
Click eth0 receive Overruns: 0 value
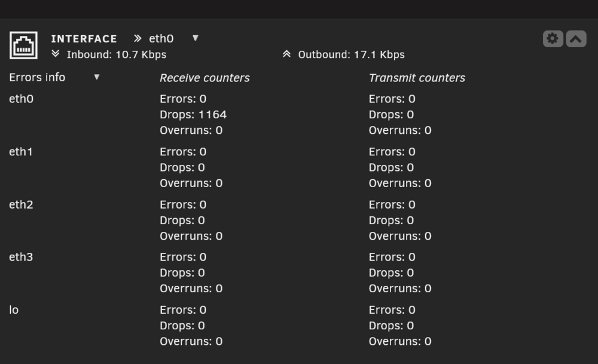coord(191,130)
